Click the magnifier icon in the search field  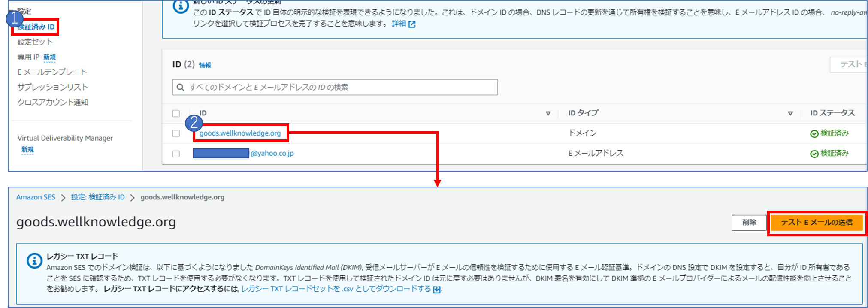[181, 87]
